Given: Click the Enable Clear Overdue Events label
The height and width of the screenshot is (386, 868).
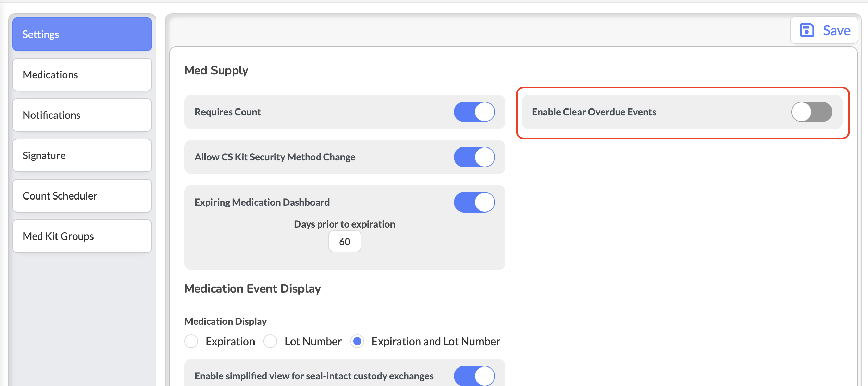Looking at the screenshot, I should pyautogui.click(x=594, y=112).
